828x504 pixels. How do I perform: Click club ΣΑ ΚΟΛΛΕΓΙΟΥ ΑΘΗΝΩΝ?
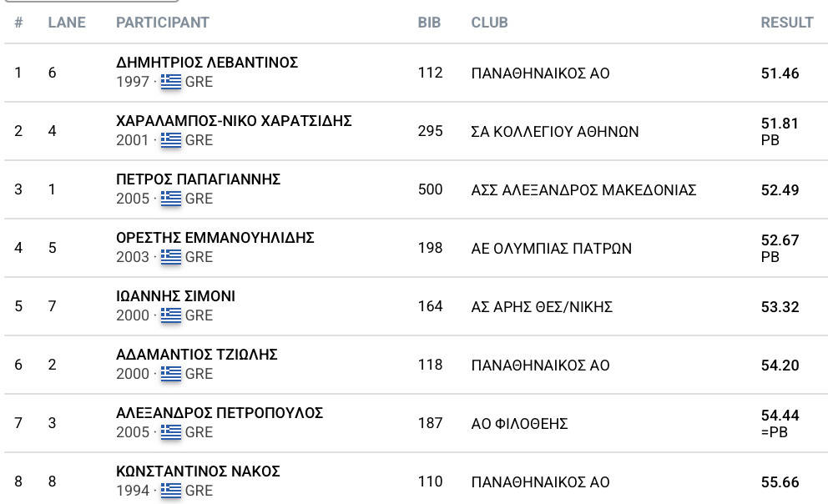pos(554,132)
